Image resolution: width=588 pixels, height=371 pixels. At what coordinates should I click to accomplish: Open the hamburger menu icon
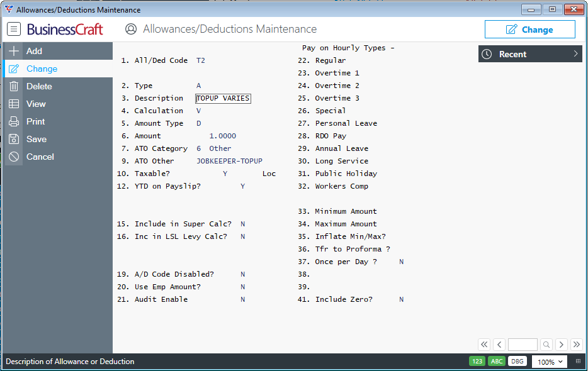coord(14,29)
